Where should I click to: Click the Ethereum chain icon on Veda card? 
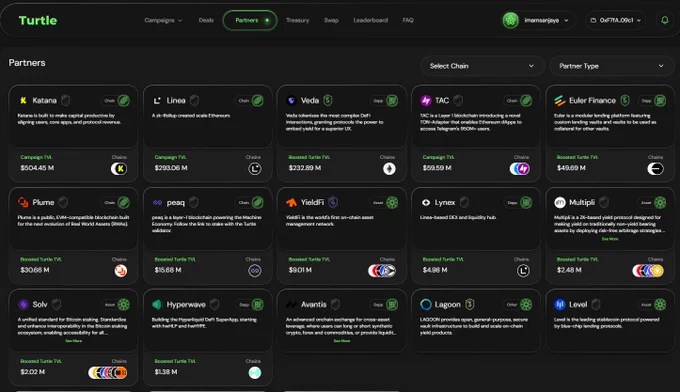(389, 169)
